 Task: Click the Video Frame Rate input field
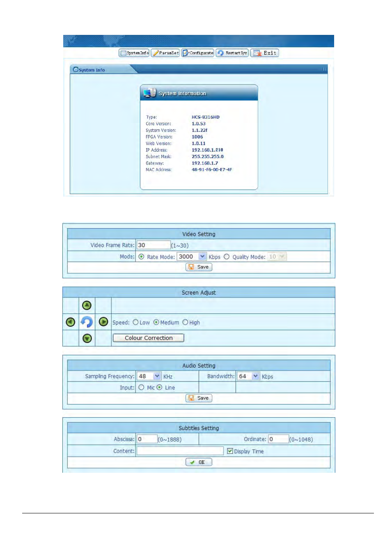[154, 245]
